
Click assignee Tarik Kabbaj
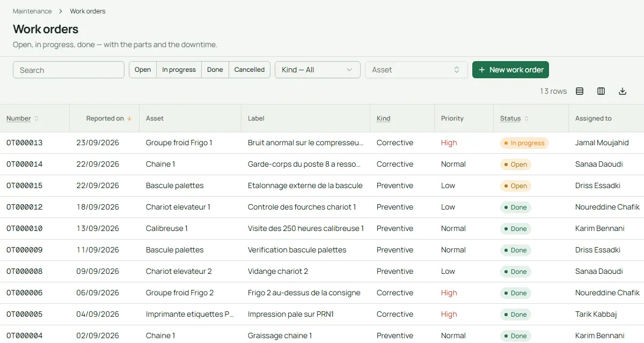tap(596, 315)
